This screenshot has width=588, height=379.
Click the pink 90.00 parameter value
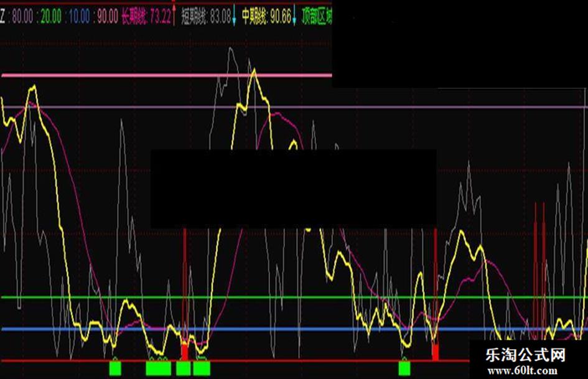tap(108, 17)
